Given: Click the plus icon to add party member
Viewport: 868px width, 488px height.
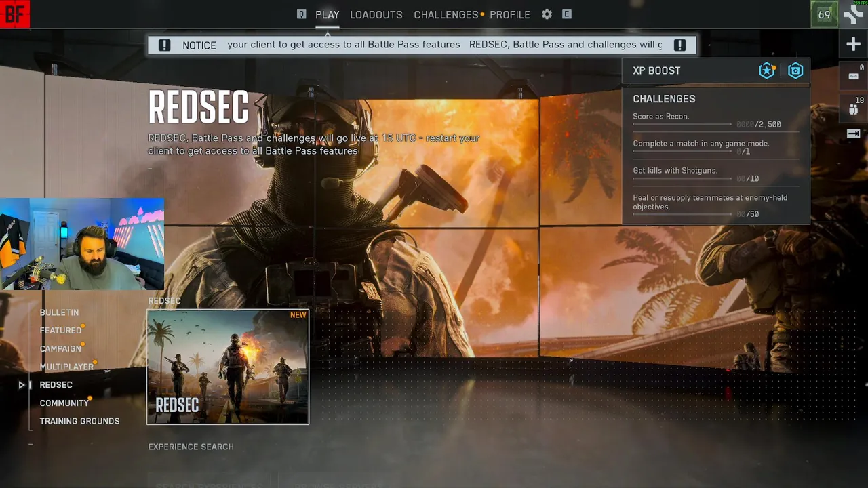Looking at the screenshot, I should (x=853, y=45).
